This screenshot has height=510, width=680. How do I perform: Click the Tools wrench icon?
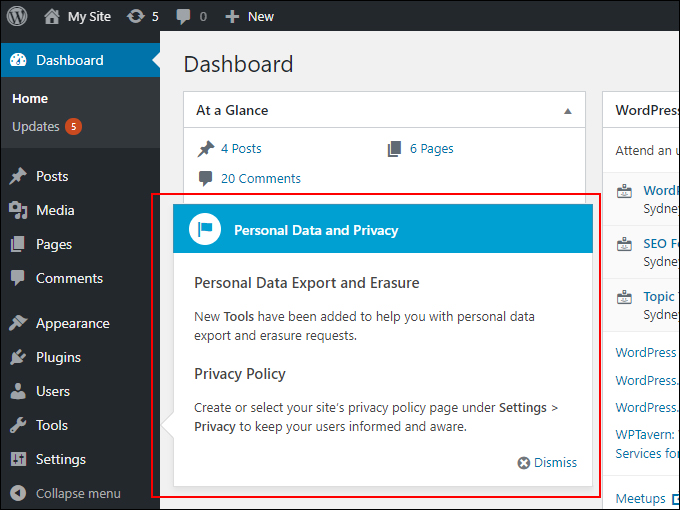point(18,425)
